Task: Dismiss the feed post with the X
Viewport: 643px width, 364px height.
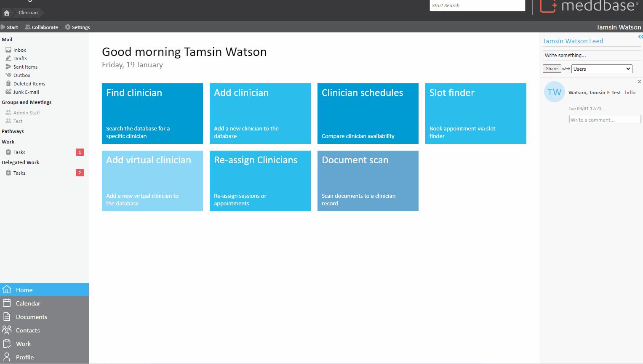Action: [x=639, y=82]
